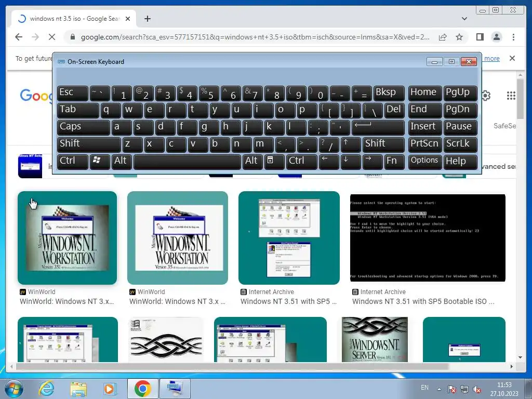Click Bksp key on On-Screen Keyboard
The image size is (532, 399).
(389, 93)
